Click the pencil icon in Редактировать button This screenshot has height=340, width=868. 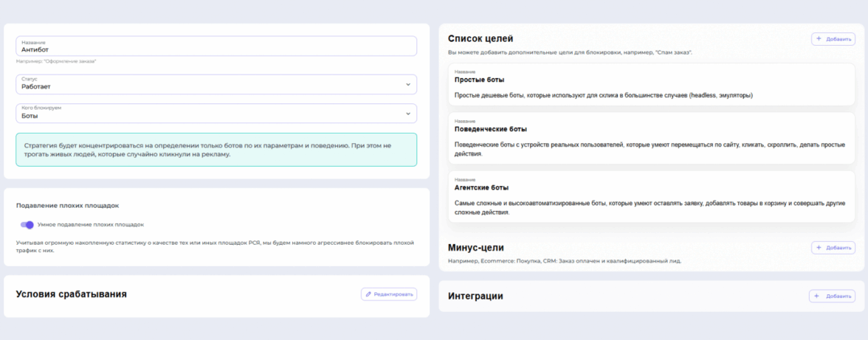(369, 294)
